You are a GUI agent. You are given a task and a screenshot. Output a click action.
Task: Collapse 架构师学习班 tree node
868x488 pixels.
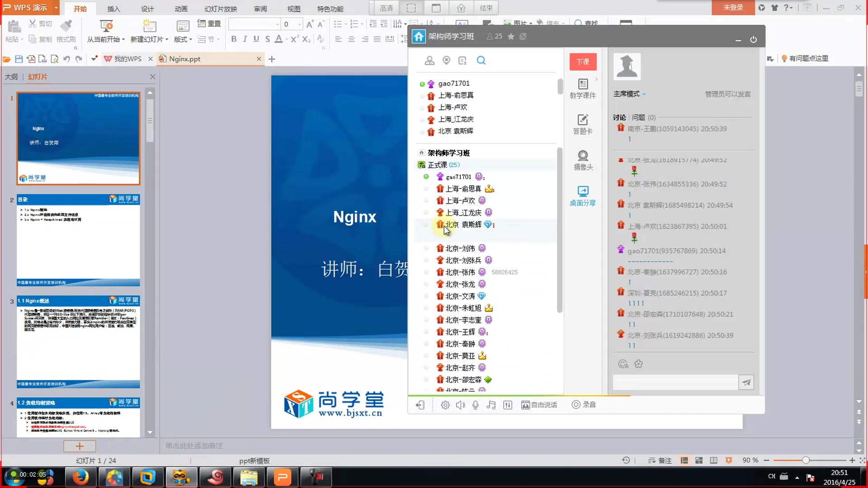tap(421, 153)
